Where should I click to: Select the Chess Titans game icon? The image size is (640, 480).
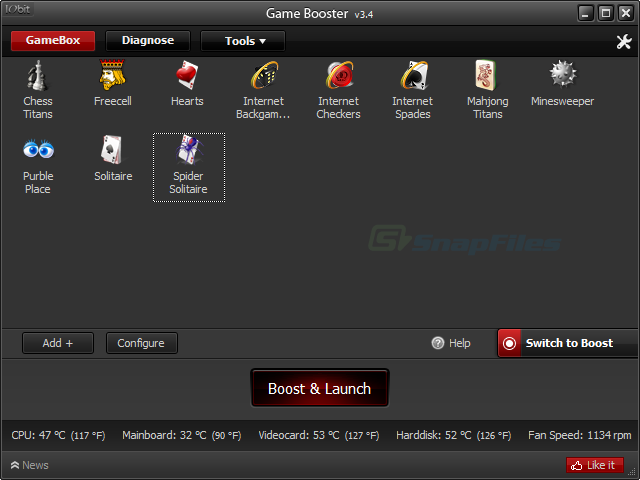[x=37, y=76]
